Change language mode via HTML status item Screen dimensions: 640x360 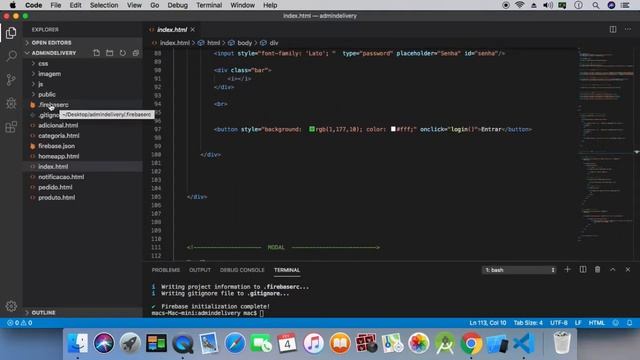click(x=596, y=323)
